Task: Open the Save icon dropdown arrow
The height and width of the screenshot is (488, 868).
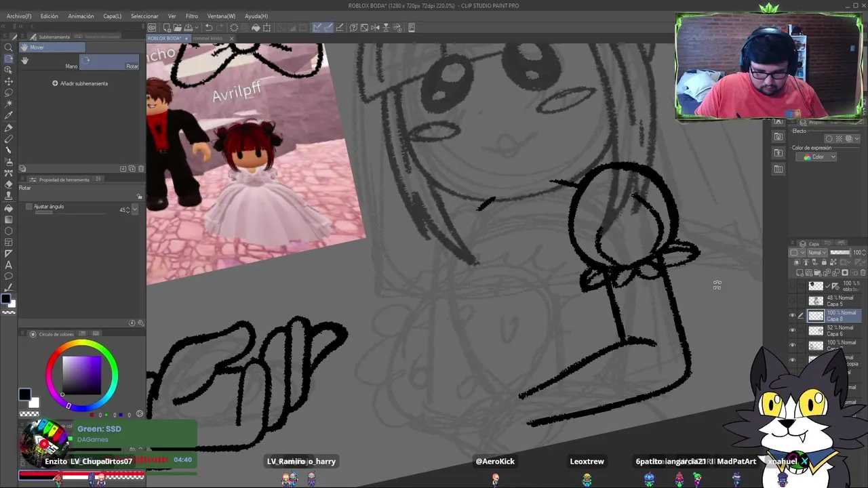Action: click(x=197, y=28)
